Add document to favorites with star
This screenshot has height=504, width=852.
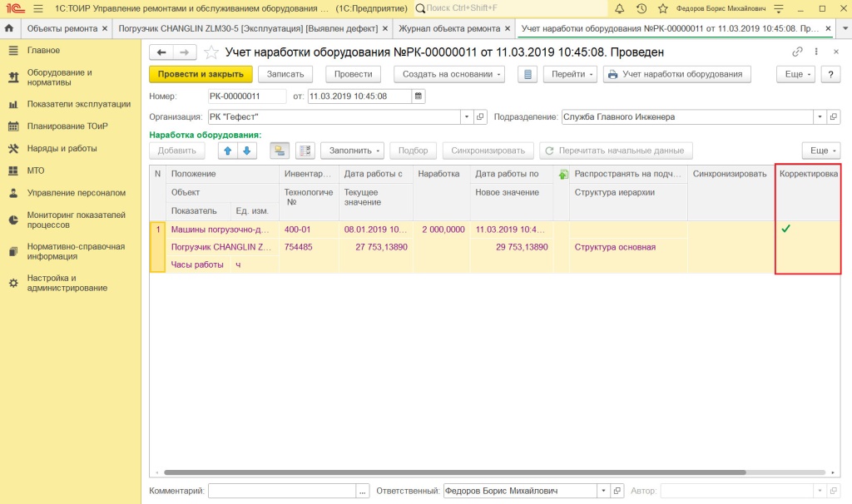(x=211, y=52)
